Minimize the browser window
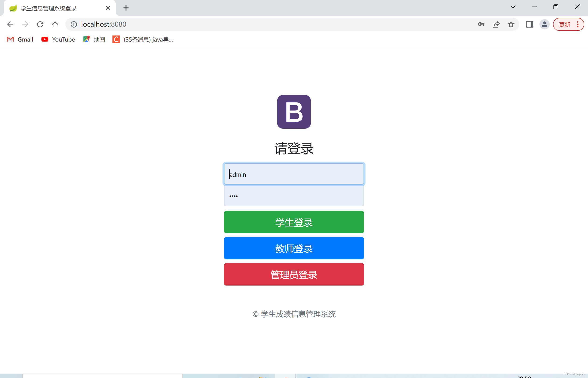 point(534,7)
